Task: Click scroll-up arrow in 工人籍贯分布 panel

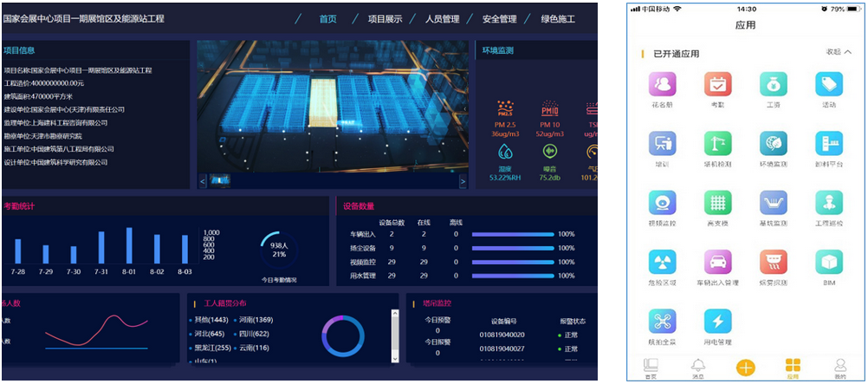Action: (x=395, y=314)
